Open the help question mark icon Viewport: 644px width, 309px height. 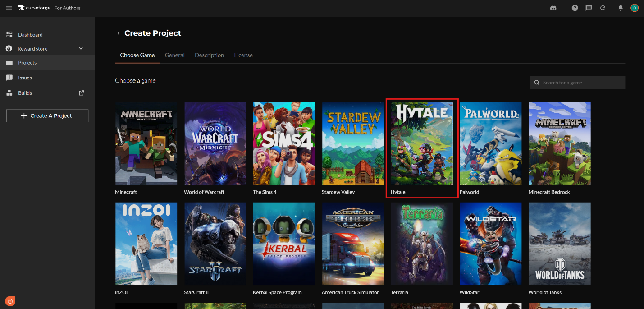click(x=575, y=8)
